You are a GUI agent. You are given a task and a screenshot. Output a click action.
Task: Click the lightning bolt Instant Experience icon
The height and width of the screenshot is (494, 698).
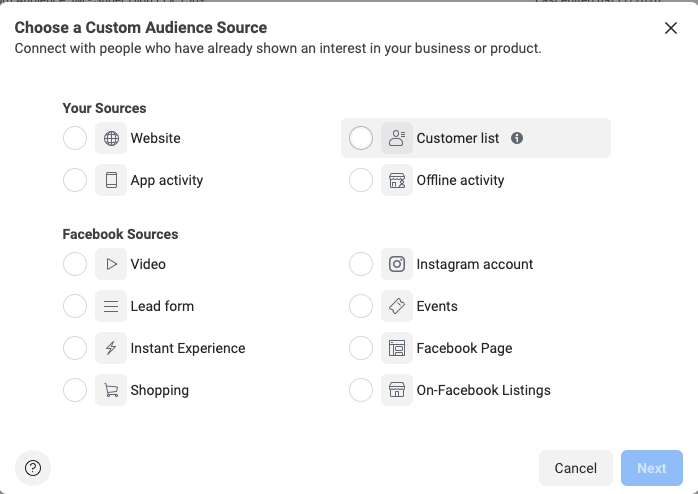[111, 348]
